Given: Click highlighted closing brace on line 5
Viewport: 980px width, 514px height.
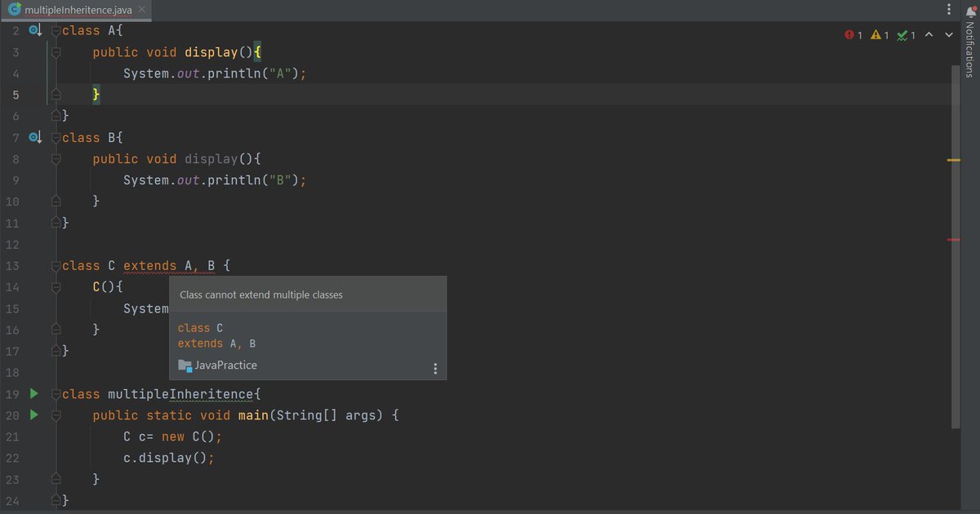Looking at the screenshot, I should click(x=96, y=95).
